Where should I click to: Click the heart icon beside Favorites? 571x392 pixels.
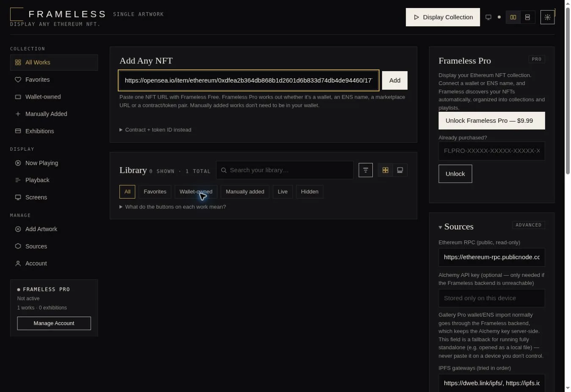(x=18, y=80)
